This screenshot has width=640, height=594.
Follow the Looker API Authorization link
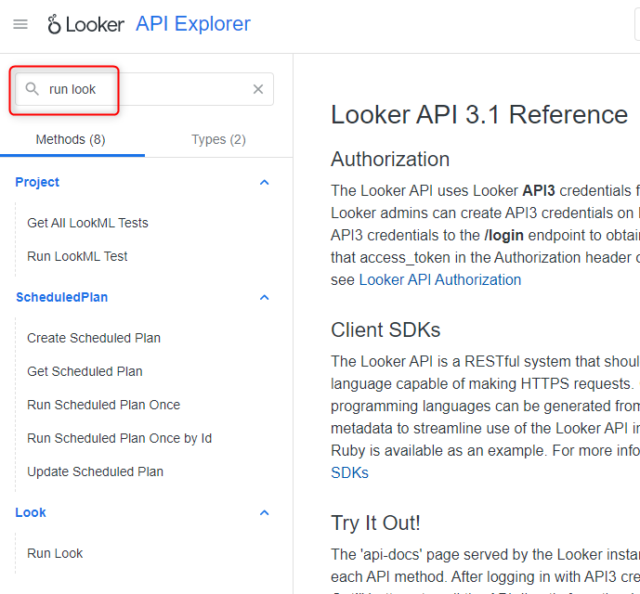tap(440, 280)
